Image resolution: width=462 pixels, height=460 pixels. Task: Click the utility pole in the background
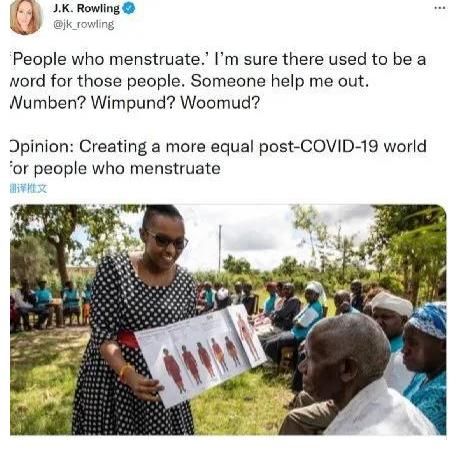click(220, 248)
